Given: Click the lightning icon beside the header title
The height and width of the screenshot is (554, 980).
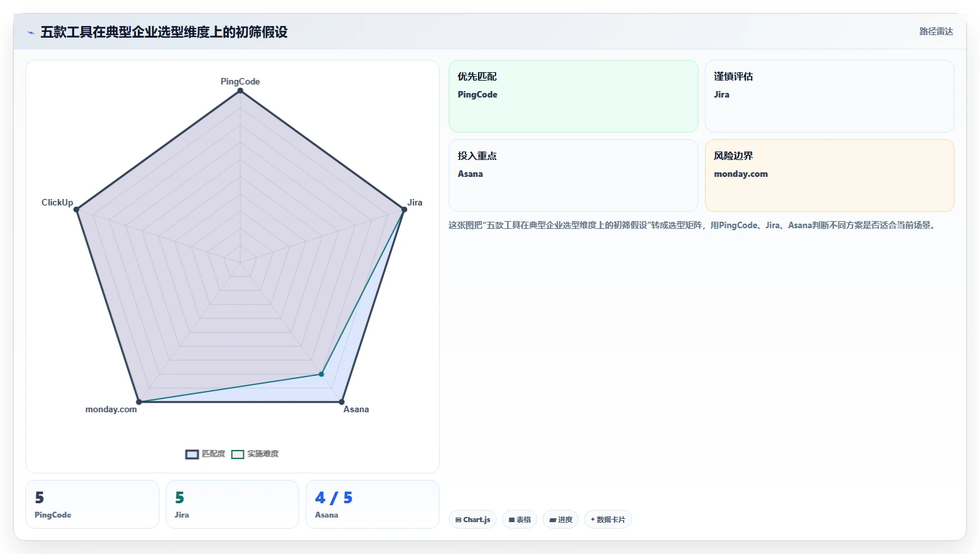Looking at the screenshot, I should (31, 33).
